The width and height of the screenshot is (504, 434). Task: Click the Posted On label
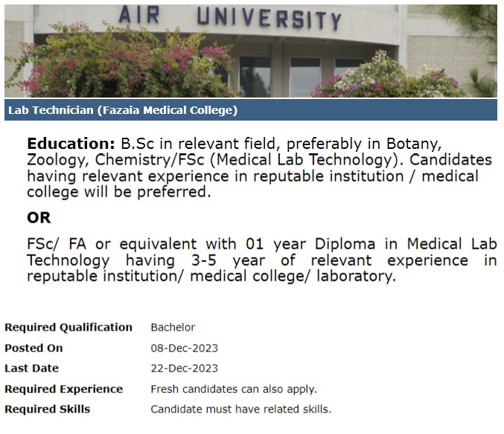pyautogui.click(x=34, y=348)
